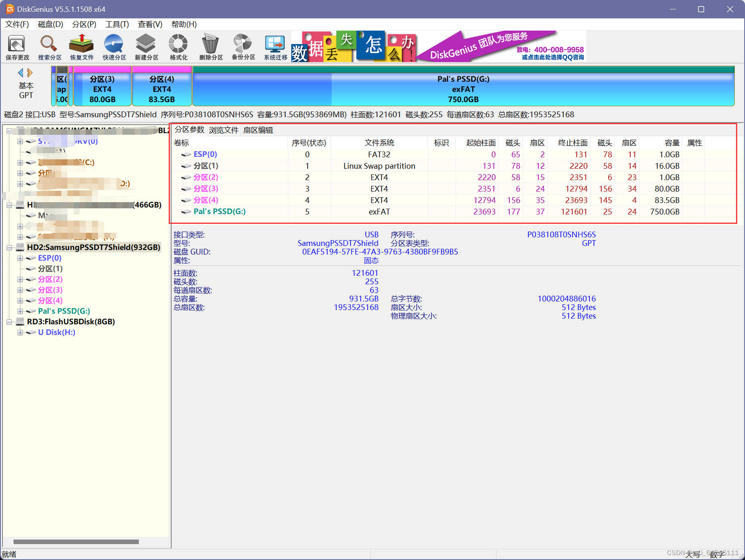The image size is (745, 560).
Task: Open the 系统迁移 (System Migration) tool
Action: pos(274,46)
